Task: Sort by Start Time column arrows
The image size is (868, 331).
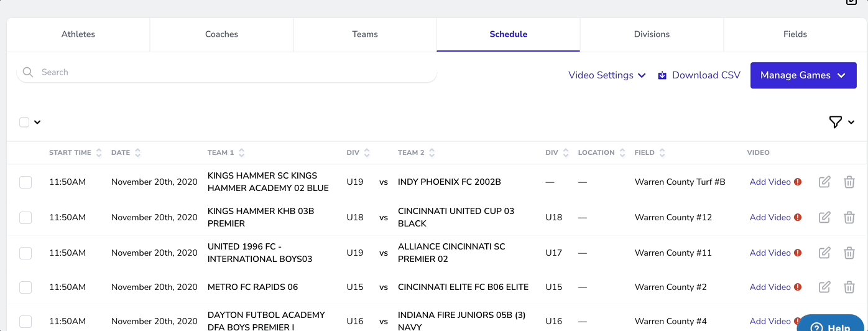Action: pyautogui.click(x=99, y=152)
